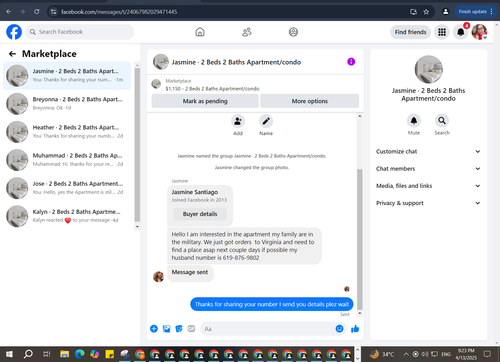This screenshot has height=362, width=500.
Task: Open the emoji picker in message box
Action: 339,329
